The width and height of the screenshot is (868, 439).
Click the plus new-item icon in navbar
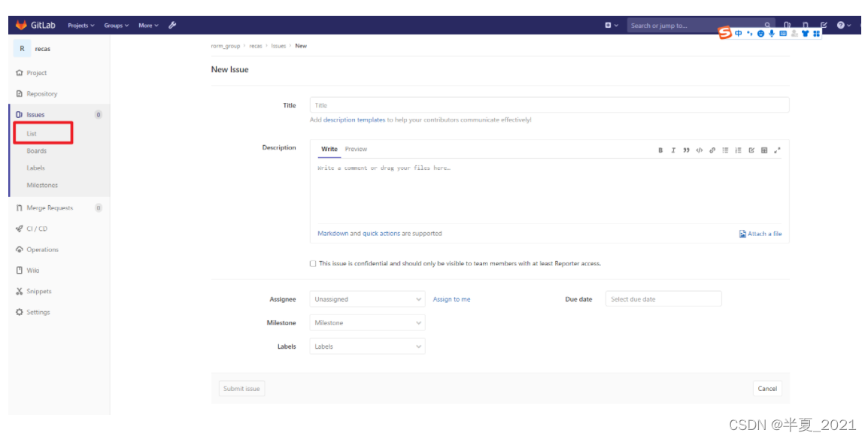tap(608, 25)
